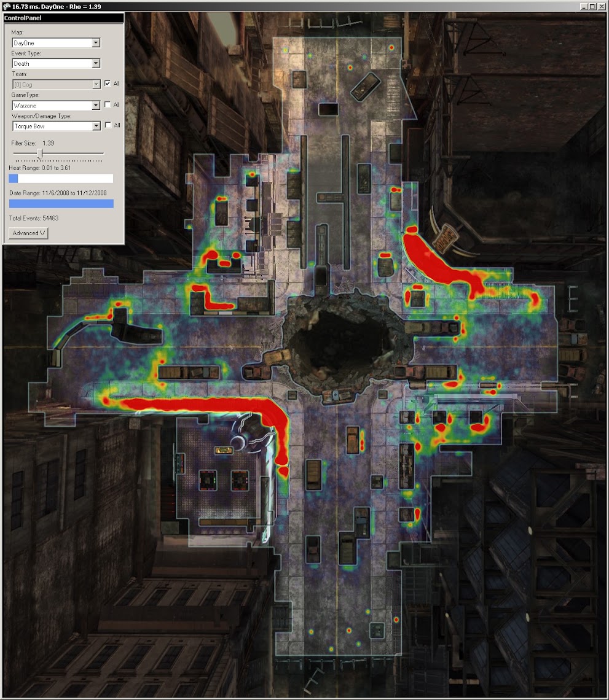Minimize the heatmap window

584,6
